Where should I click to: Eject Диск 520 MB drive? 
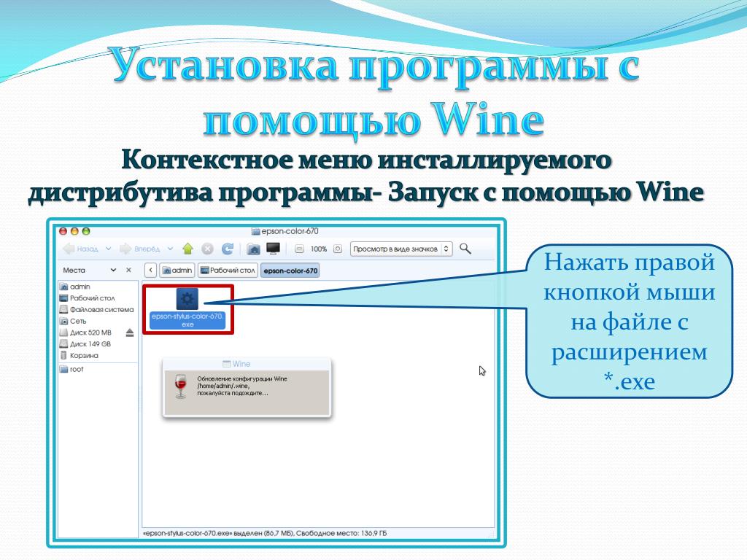click(x=130, y=332)
